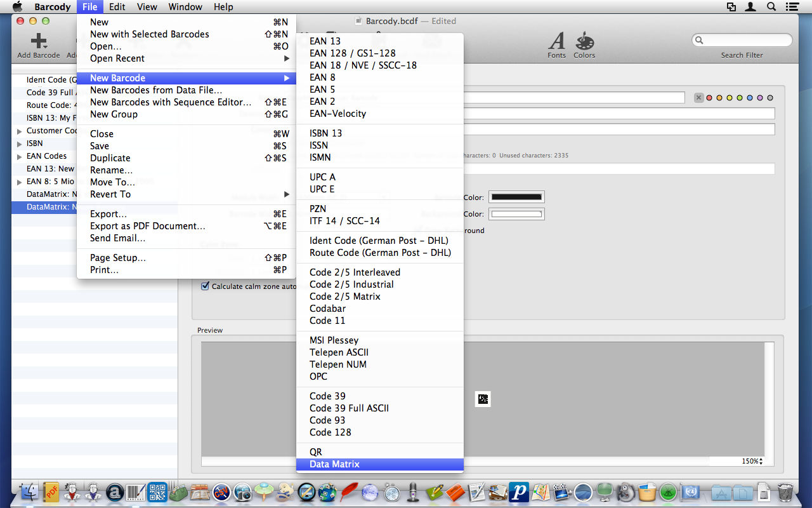
Task: Expand the EAN 8: 5 Mio group
Action: (x=20, y=182)
